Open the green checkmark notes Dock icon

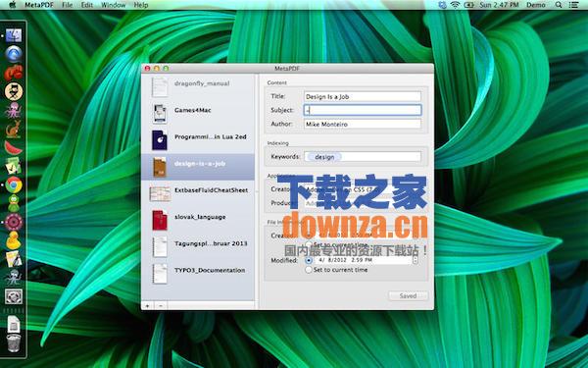click(x=14, y=166)
